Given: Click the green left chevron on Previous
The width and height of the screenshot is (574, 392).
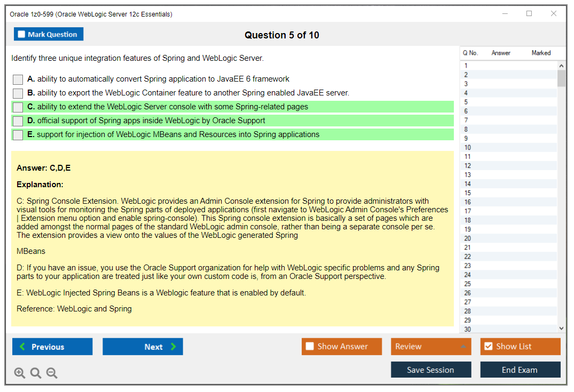Looking at the screenshot, I should coord(21,346).
